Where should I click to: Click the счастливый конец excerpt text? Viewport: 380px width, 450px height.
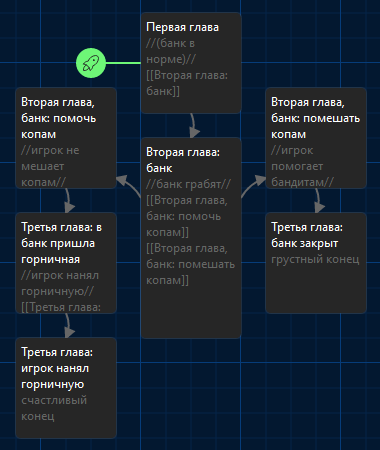[54, 408]
